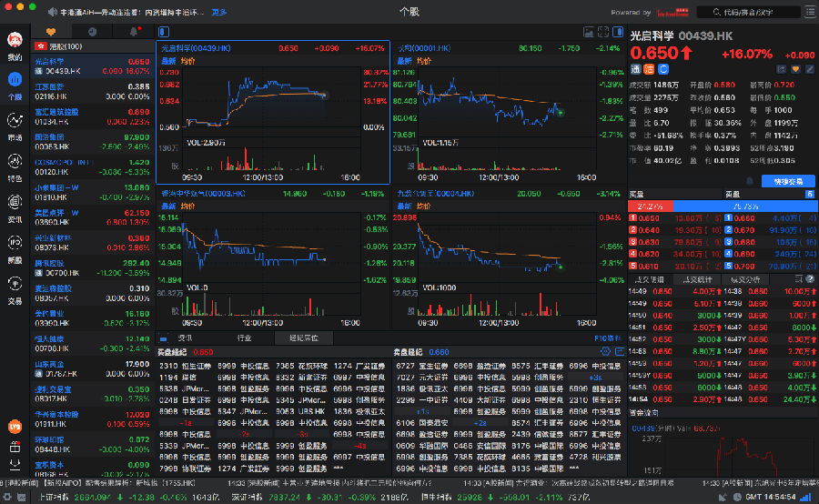Click the mail icon in status bar

click(x=22, y=498)
